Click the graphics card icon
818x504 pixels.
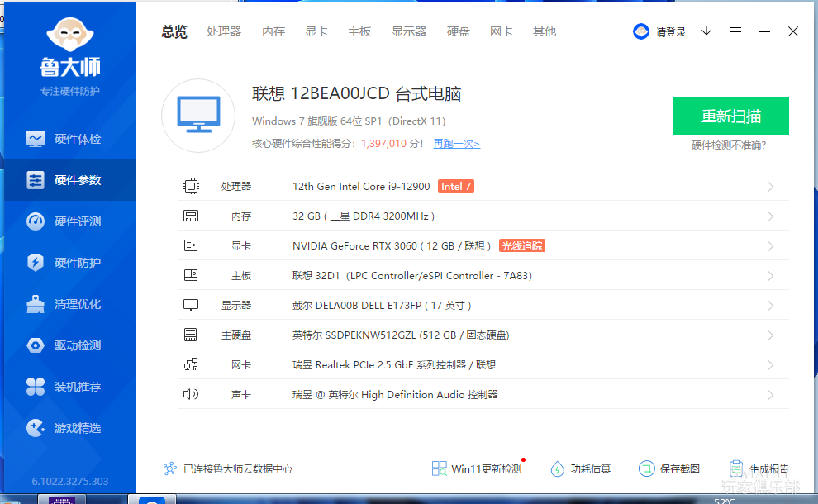[191, 245]
